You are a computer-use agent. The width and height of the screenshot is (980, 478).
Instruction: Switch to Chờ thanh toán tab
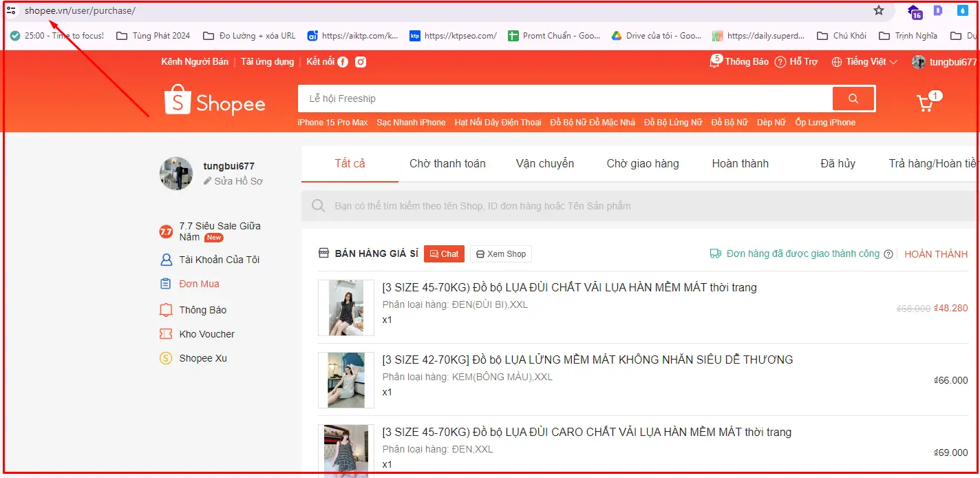(447, 164)
